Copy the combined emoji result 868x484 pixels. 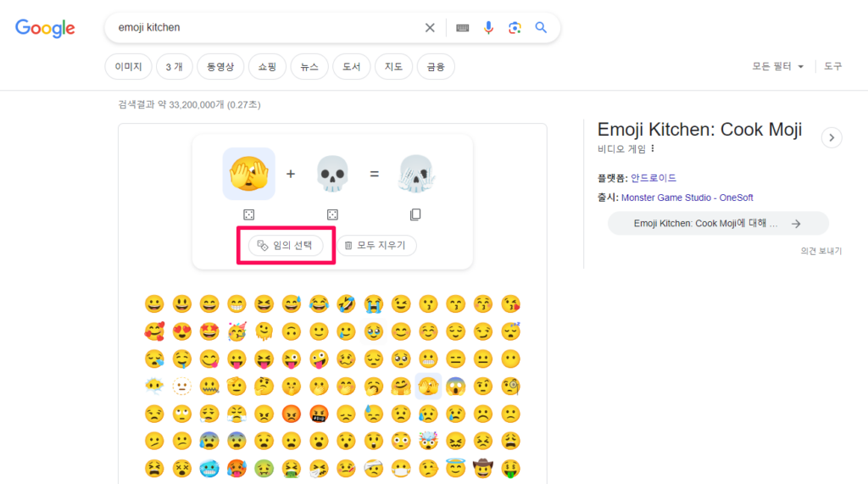tap(415, 214)
